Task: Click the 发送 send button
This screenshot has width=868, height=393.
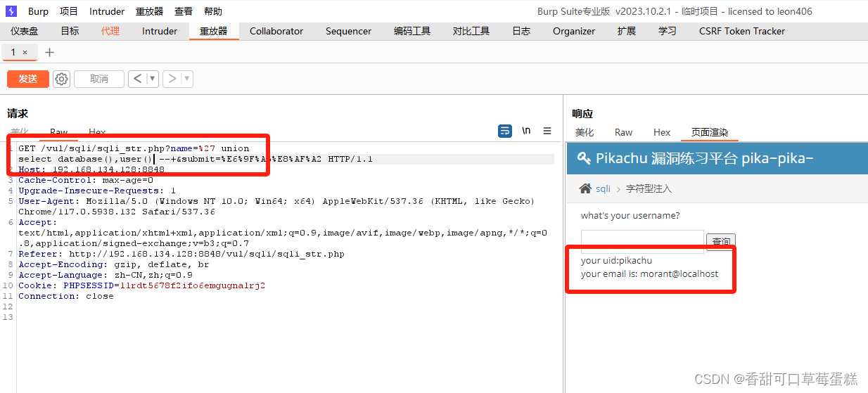Action: (x=28, y=79)
